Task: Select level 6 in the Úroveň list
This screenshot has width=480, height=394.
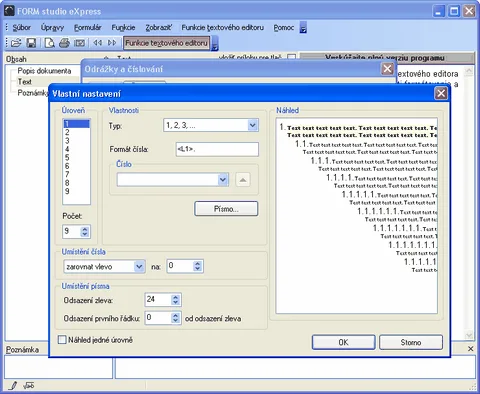Action: (x=76, y=166)
